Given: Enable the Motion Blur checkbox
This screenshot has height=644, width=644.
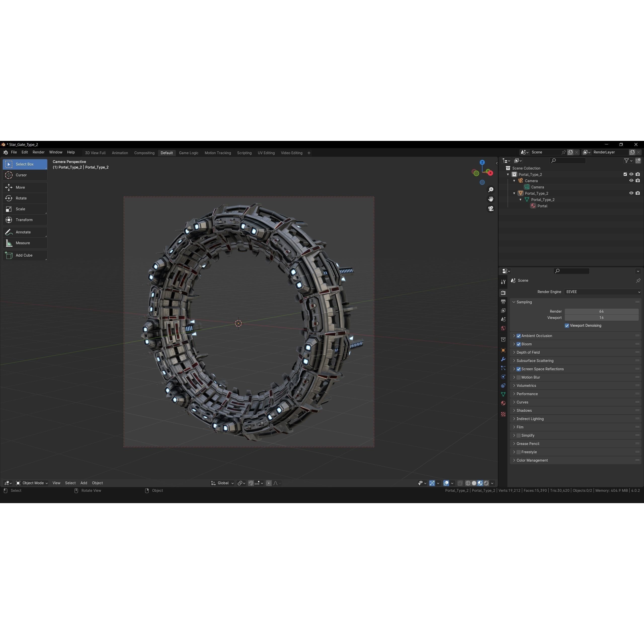Looking at the screenshot, I should coord(519,377).
